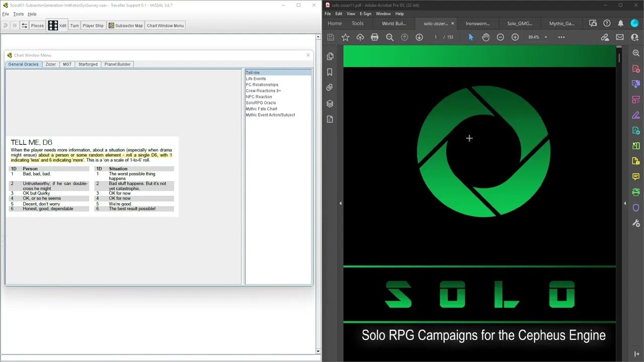
Task: Go to Acrobat Home view
Action: tap(335, 23)
